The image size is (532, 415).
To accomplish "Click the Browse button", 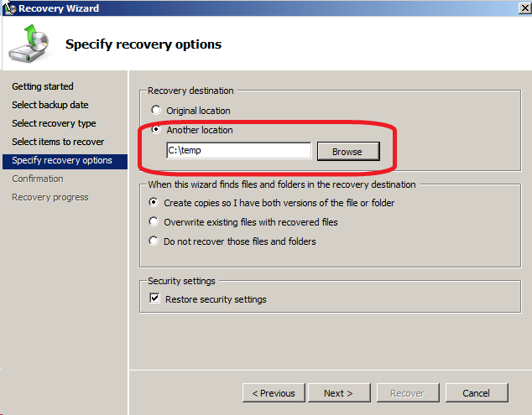I will coord(348,151).
